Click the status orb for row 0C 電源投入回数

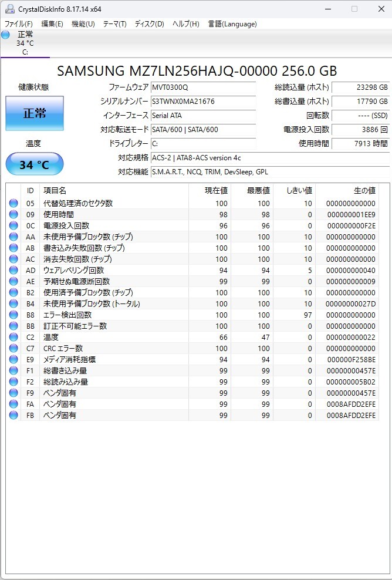pyautogui.click(x=13, y=225)
